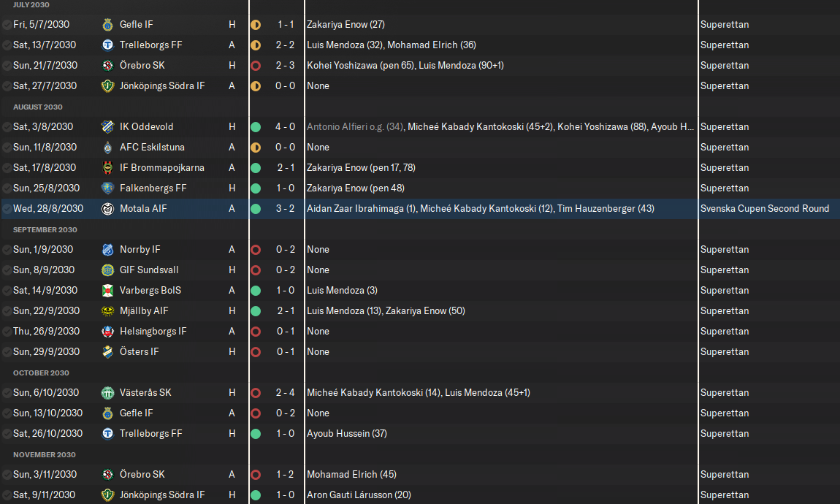
Task: Toggle the checkmark beside Sun, 22/9/2030
Action: coord(7,310)
